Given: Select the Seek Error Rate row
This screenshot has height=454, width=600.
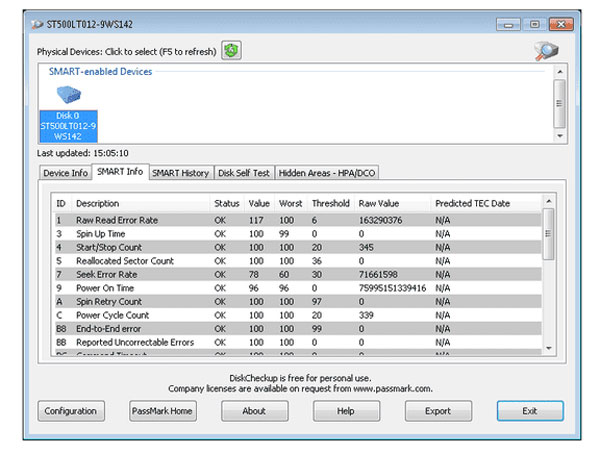Looking at the screenshot, I should (298, 274).
